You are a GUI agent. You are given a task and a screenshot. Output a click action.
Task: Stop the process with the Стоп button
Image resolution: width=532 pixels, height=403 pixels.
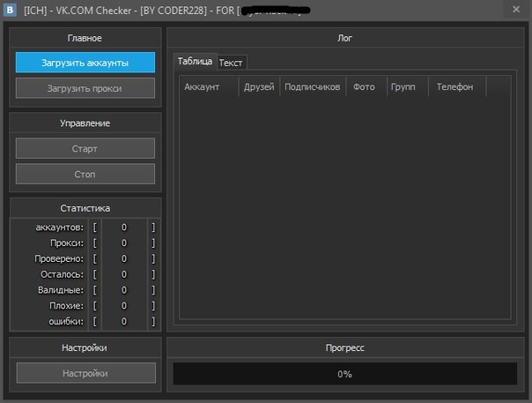(x=85, y=174)
